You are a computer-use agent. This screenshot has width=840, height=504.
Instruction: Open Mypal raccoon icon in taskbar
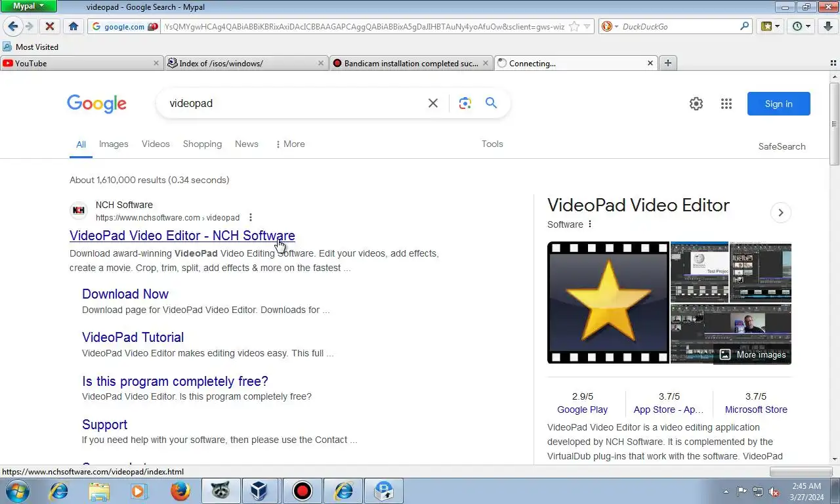tap(220, 491)
